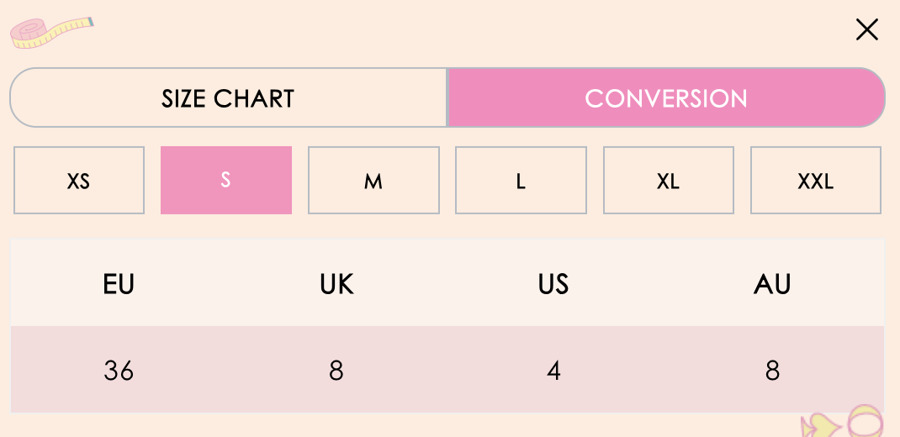Close the size guide popup
Screen dimensions: 900x437
pos(867,30)
